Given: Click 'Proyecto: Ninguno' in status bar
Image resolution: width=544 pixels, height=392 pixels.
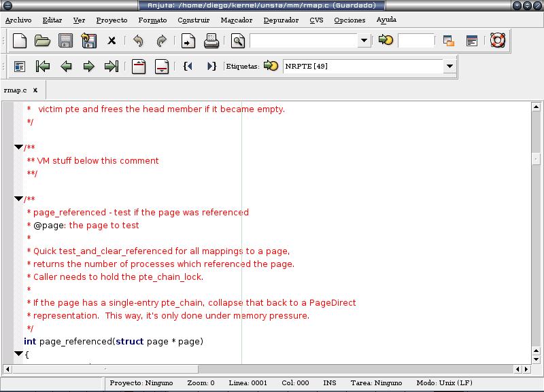Looking at the screenshot, I should click(x=141, y=383).
